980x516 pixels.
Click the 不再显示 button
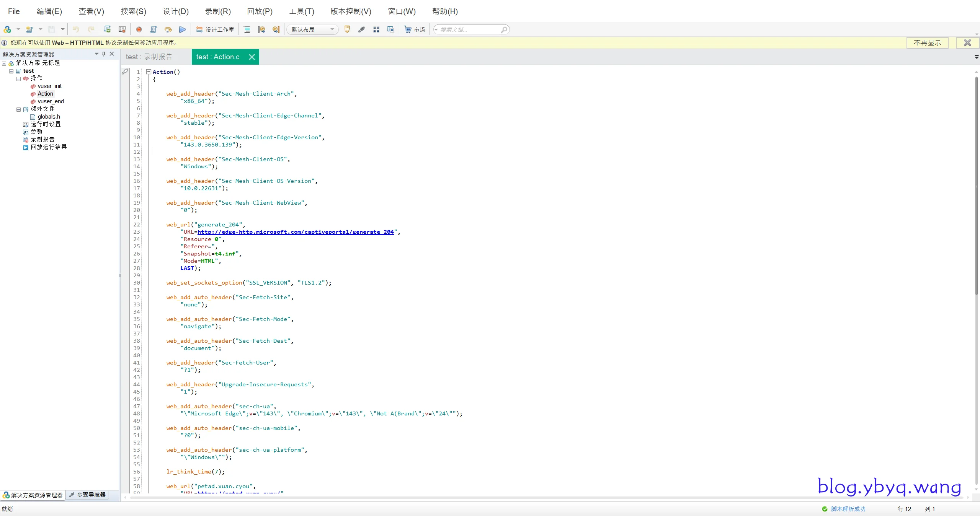(927, 43)
